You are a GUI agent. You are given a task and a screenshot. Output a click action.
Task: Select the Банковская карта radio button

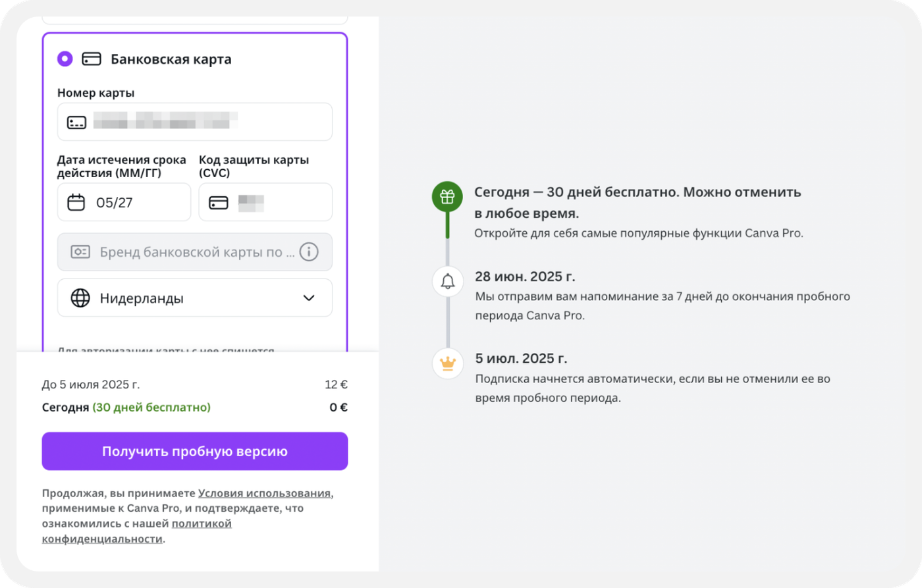[x=65, y=59]
